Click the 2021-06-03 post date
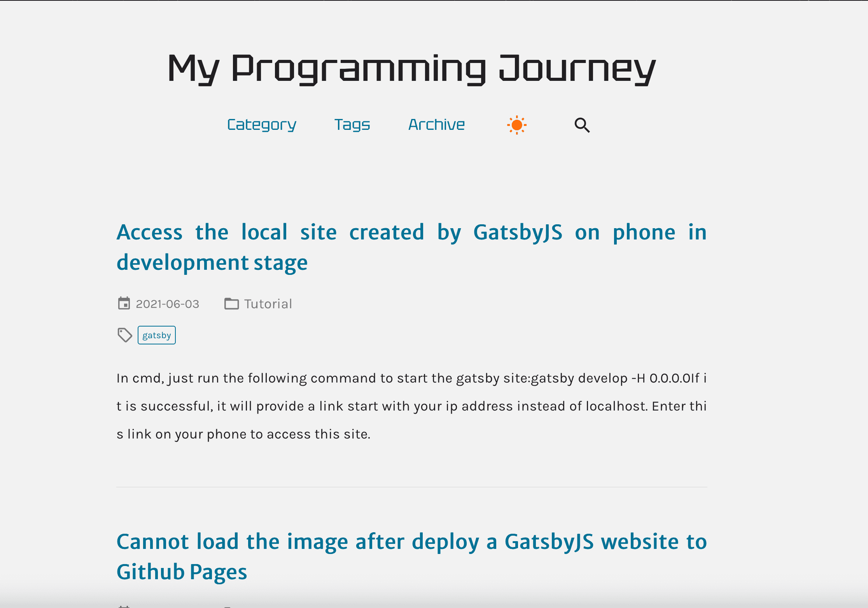Image resolution: width=868 pixels, height=608 pixels. pos(168,304)
